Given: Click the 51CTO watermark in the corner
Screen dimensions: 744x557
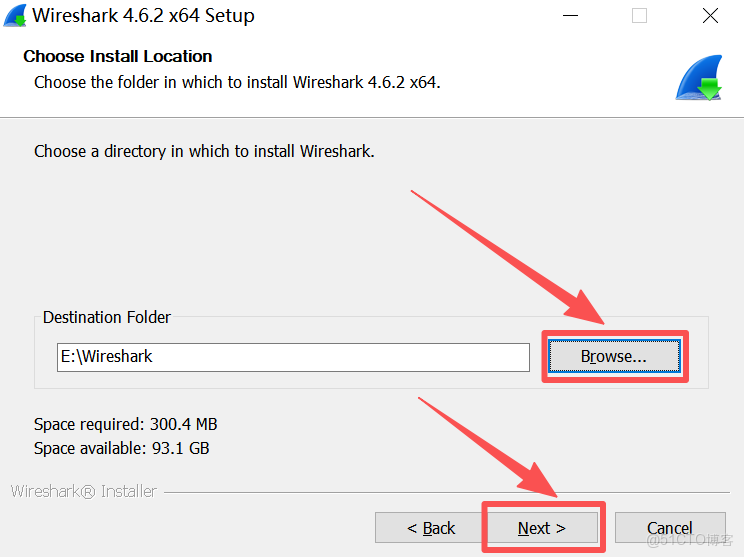Looking at the screenshot, I should coord(690,540).
